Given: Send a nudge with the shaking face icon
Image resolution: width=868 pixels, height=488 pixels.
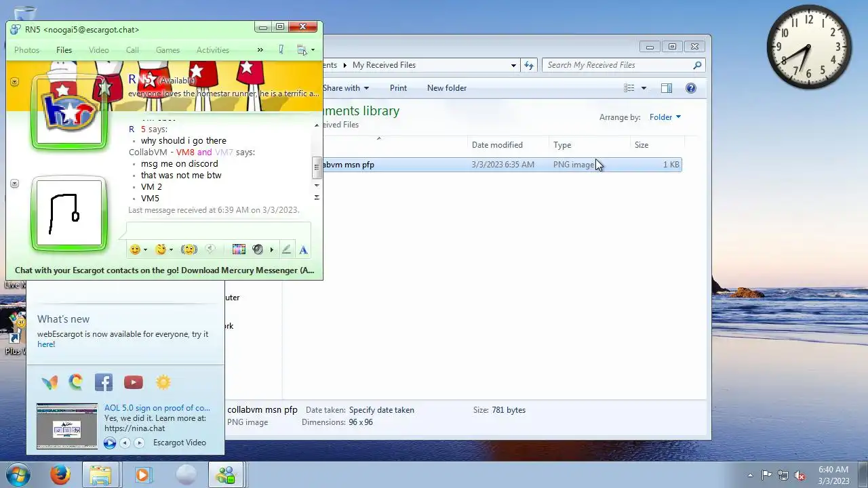Looking at the screenshot, I should click(x=189, y=249).
